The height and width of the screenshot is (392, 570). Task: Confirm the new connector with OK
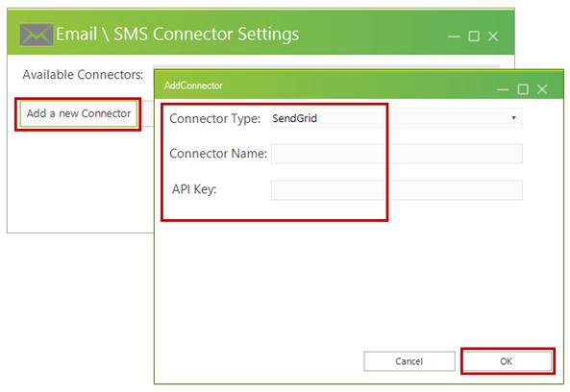coord(507,361)
